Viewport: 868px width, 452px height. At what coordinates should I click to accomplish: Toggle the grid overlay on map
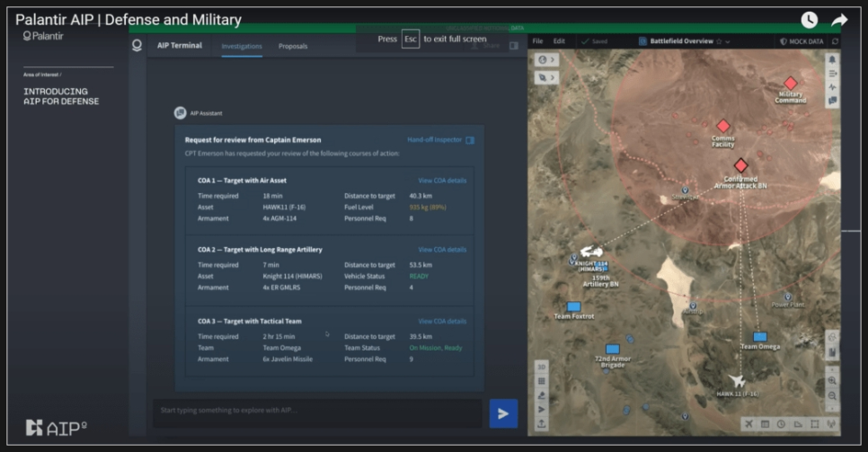pyautogui.click(x=542, y=381)
